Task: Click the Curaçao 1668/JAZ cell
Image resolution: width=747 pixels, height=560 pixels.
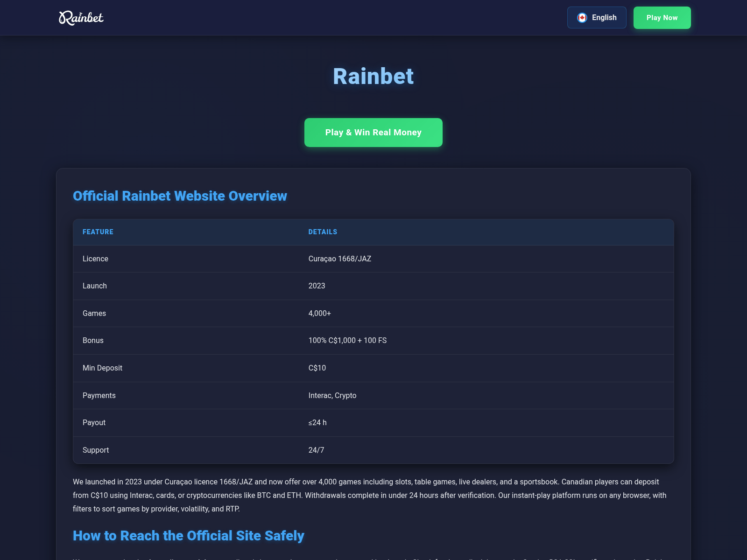Action: [340, 259]
